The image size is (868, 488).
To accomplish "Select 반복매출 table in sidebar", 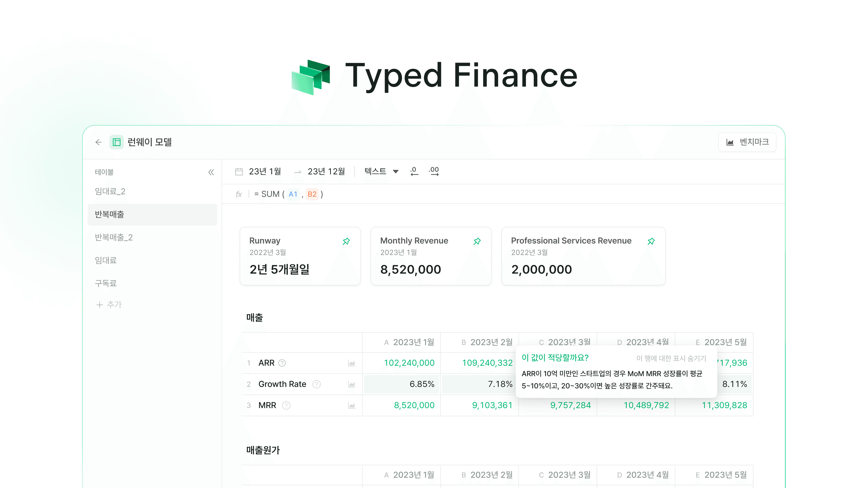I will click(x=152, y=214).
